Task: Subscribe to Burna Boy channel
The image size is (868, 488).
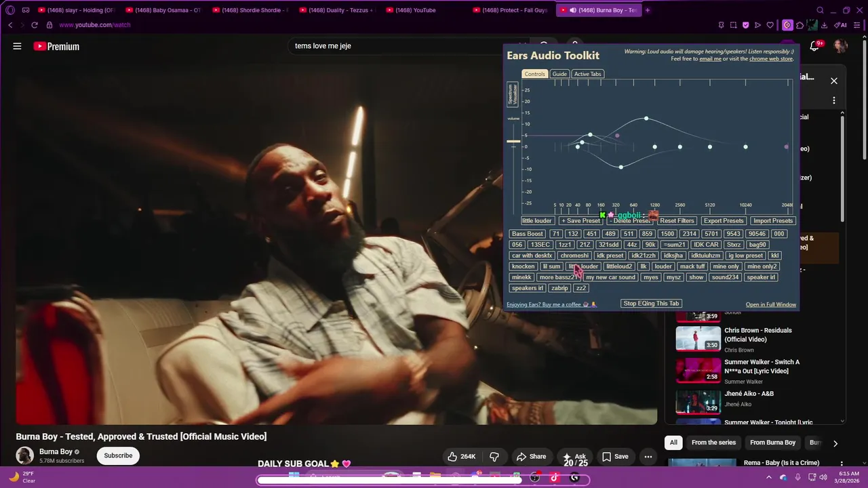Action: [118, 455]
